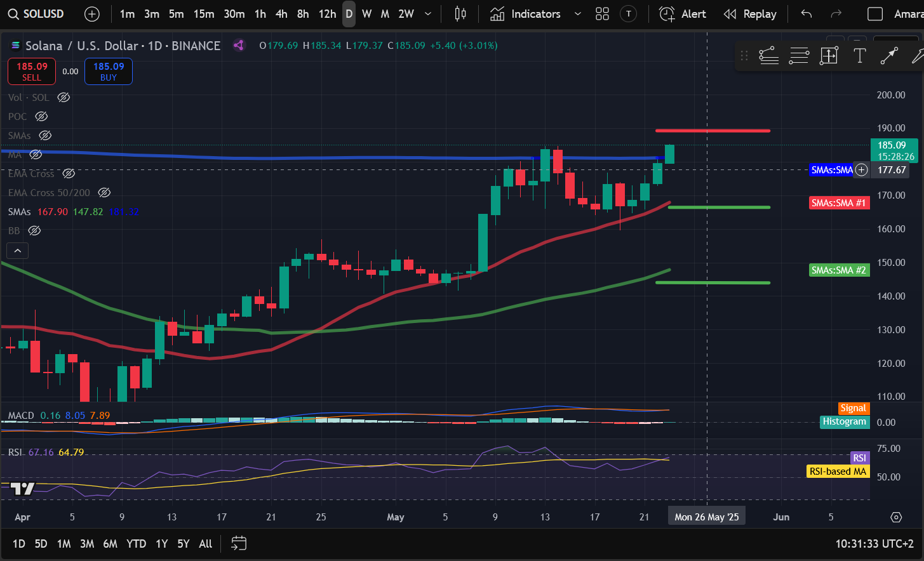Click the compare or add symbol plus icon

pos(92,14)
